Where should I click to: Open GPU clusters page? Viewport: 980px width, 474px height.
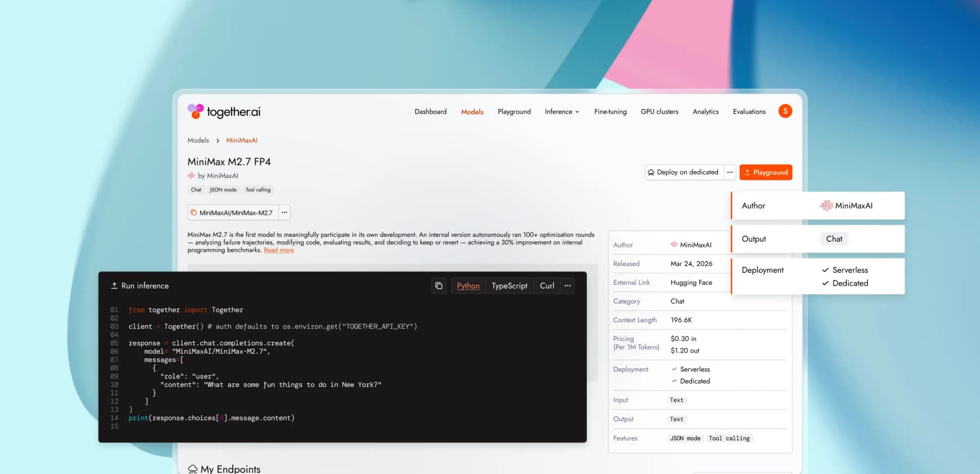pos(659,111)
